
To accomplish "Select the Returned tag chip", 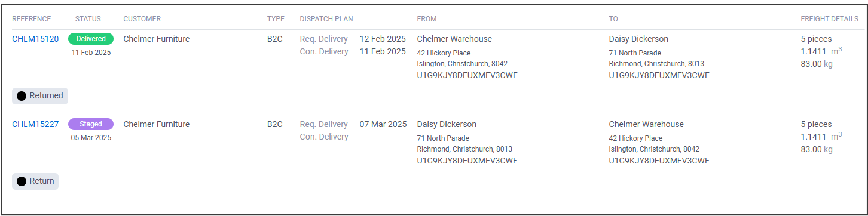I will pyautogui.click(x=40, y=96).
